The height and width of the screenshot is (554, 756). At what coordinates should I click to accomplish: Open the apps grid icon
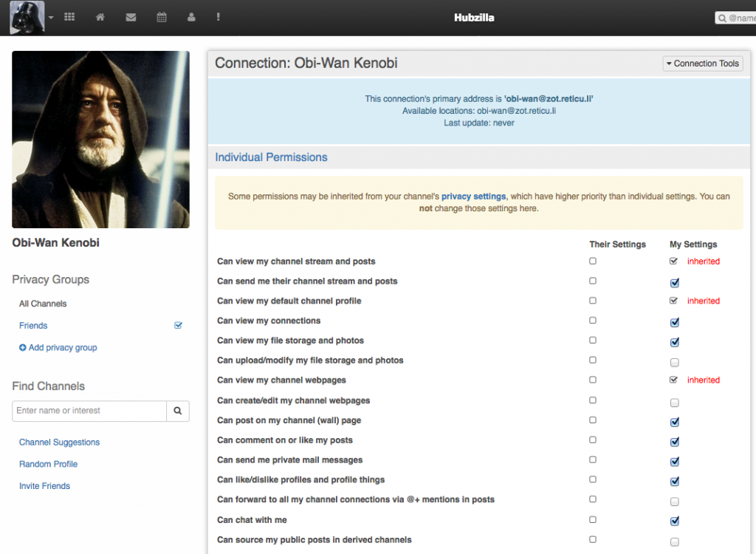[69, 17]
